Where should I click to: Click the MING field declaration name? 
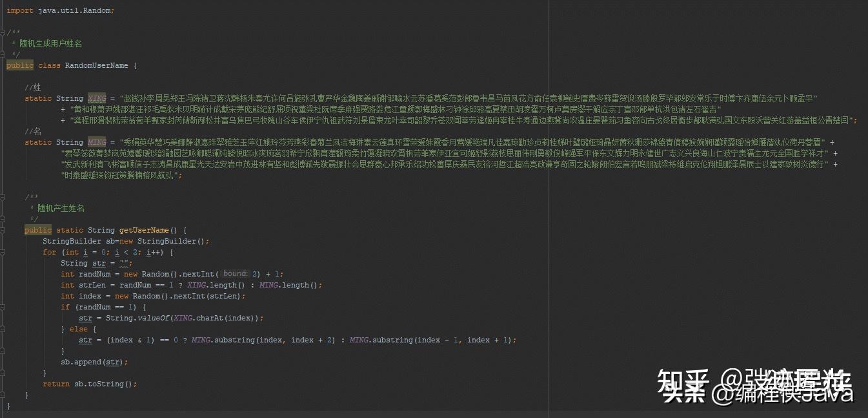(x=97, y=142)
